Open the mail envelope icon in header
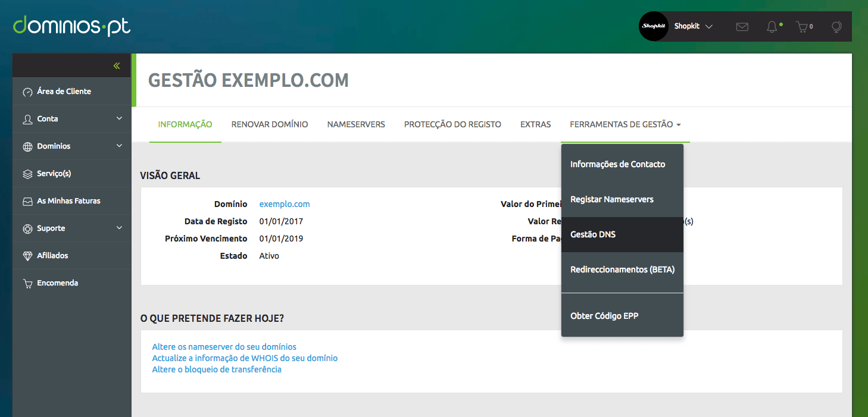The image size is (868, 417). point(742,27)
